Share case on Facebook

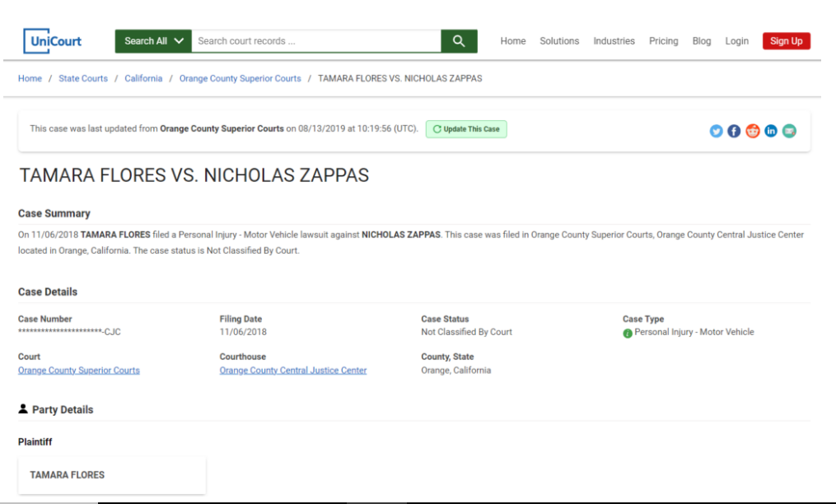click(734, 131)
